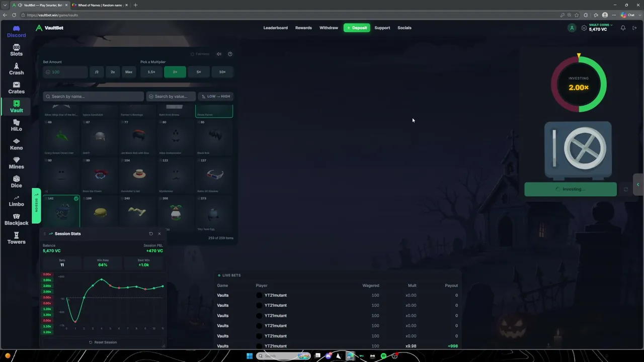The image size is (644, 362).
Task: Click the VaultBet logo
Action: click(x=49, y=28)
